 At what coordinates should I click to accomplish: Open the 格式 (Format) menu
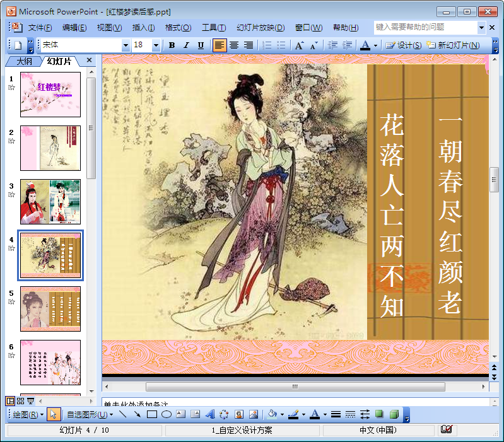178,28
